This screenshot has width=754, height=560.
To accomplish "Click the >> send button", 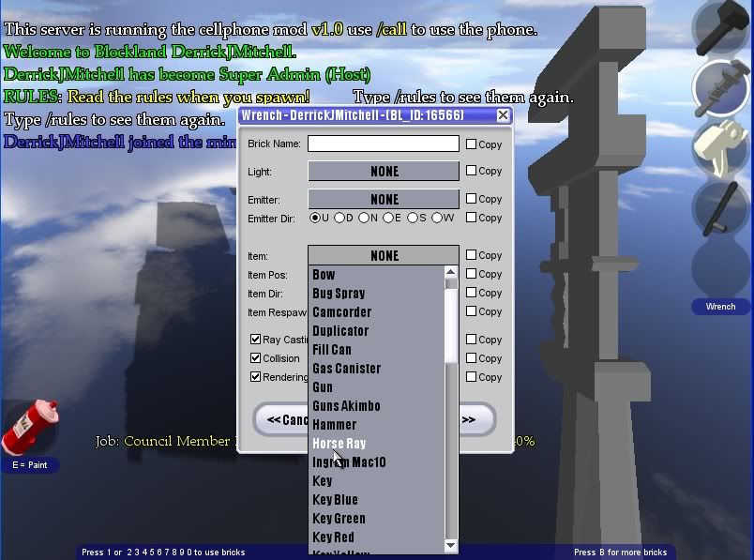I will pos(470,419).
